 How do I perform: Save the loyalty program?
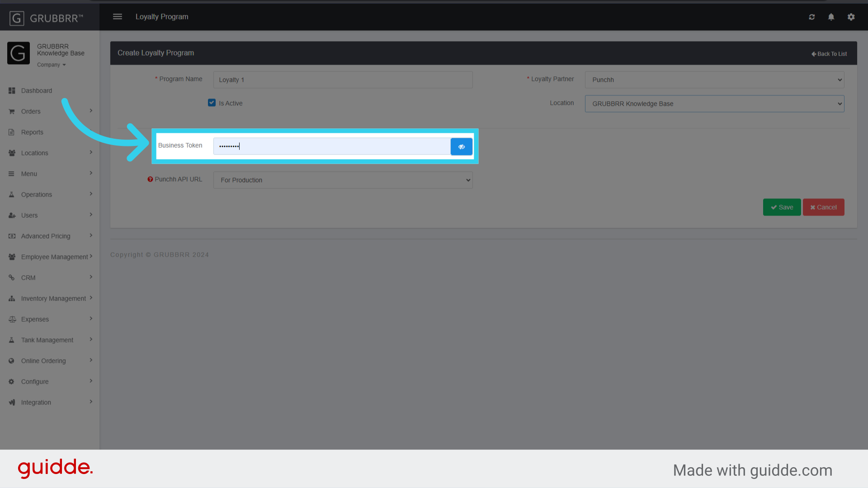(x=782, y=207)
